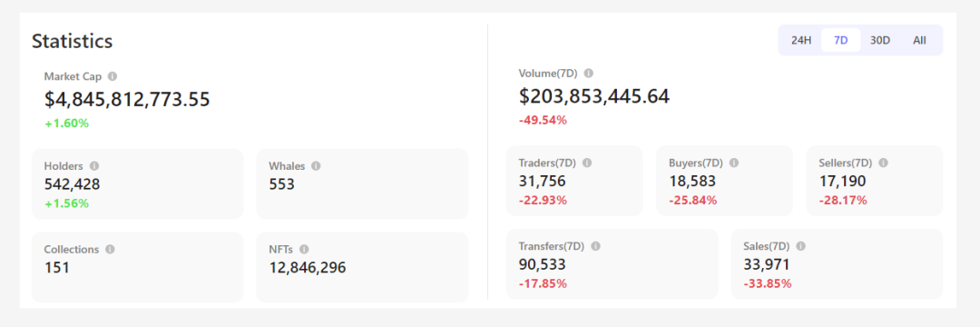
Task: Click the Volume(7D) info icon
Action: [588, 74]
